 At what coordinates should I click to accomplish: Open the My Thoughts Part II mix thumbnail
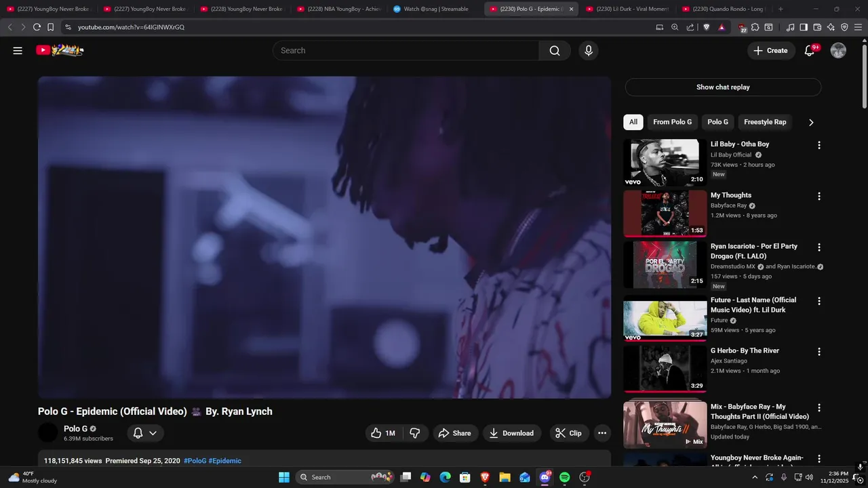tap(665, 424)
